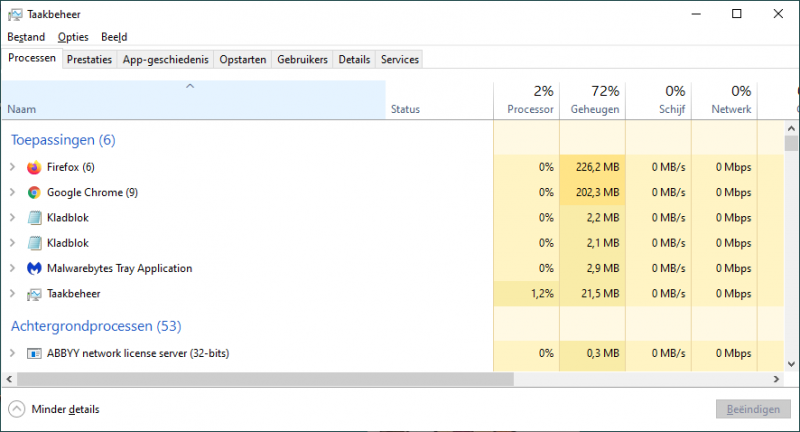
Task: Expand the Taakbeheer process row
Action: 12,294
